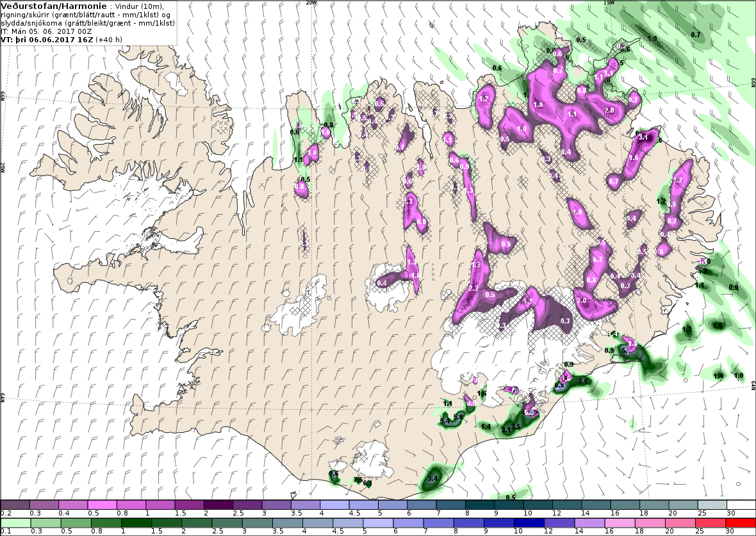This screenshot has height=536, width=756.
Task: Pick the pale grey upper legend swatch at 25
Action: [712, 505]
